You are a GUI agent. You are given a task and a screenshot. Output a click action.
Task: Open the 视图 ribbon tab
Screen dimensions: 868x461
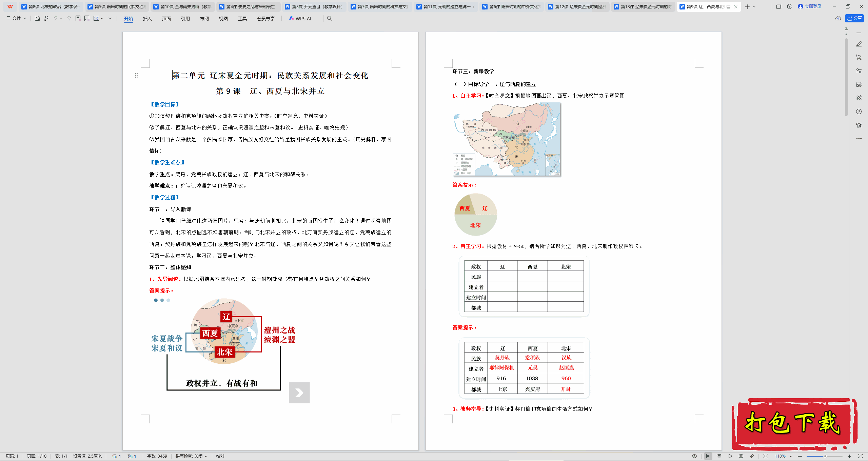tap(223, 19)
